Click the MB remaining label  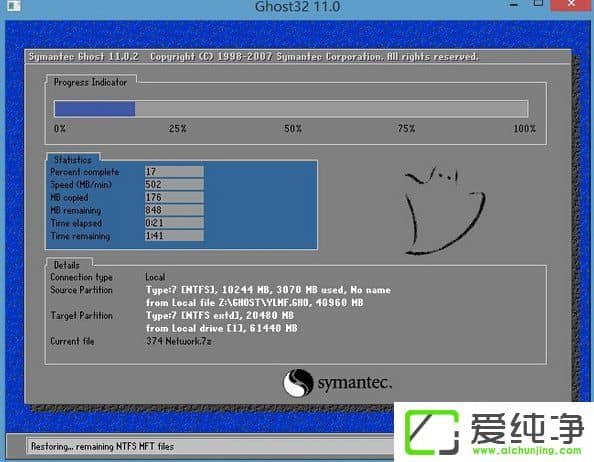pos(76,211)
